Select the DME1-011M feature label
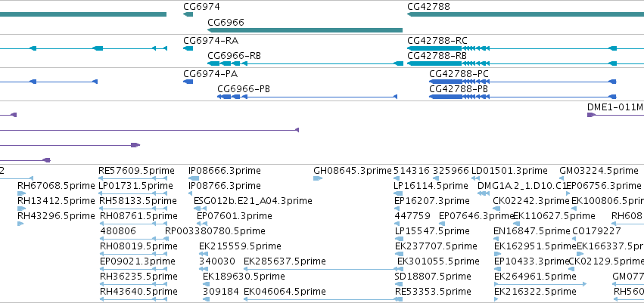644x303 pixels. [x=615, y=107]
